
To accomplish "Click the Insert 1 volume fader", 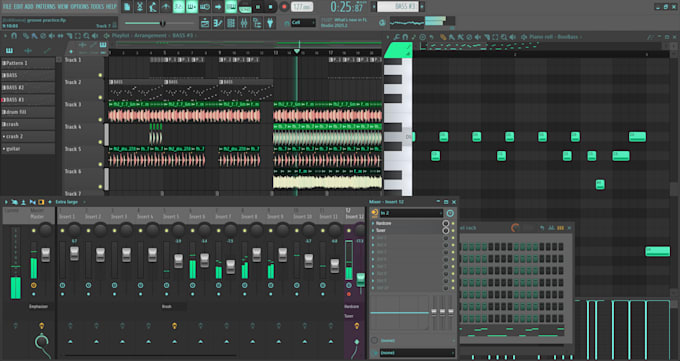I will pos(74,253).
